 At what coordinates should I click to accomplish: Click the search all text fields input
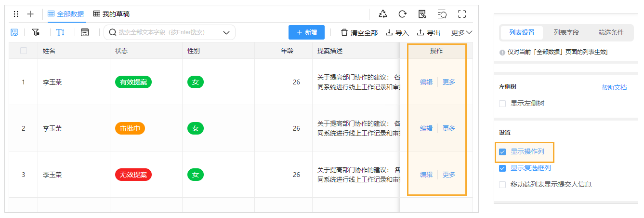[x=169, y=32]
